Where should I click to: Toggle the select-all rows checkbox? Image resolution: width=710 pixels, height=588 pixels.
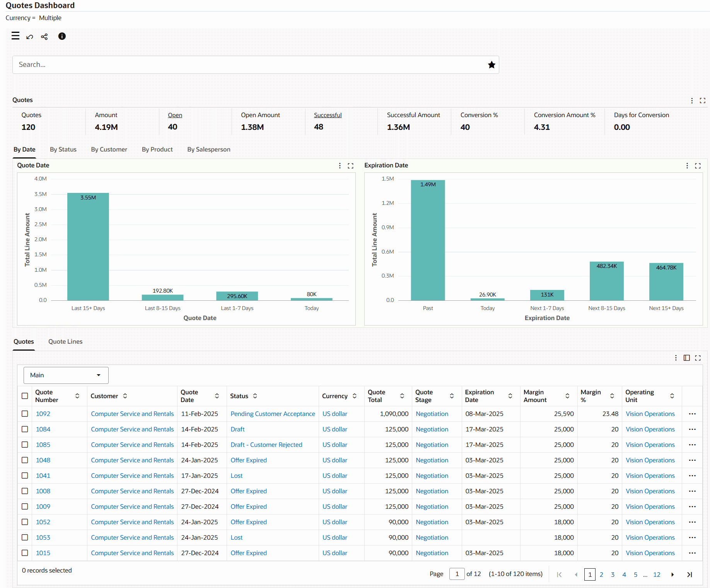[25, 396]
